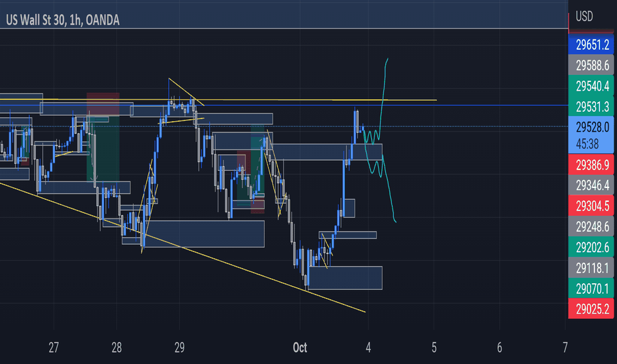The height and width of the screenshot is (364, 617).
Task: Click the 29531.3 green price label
Action: pyautogui.click(x=591, y=107)
